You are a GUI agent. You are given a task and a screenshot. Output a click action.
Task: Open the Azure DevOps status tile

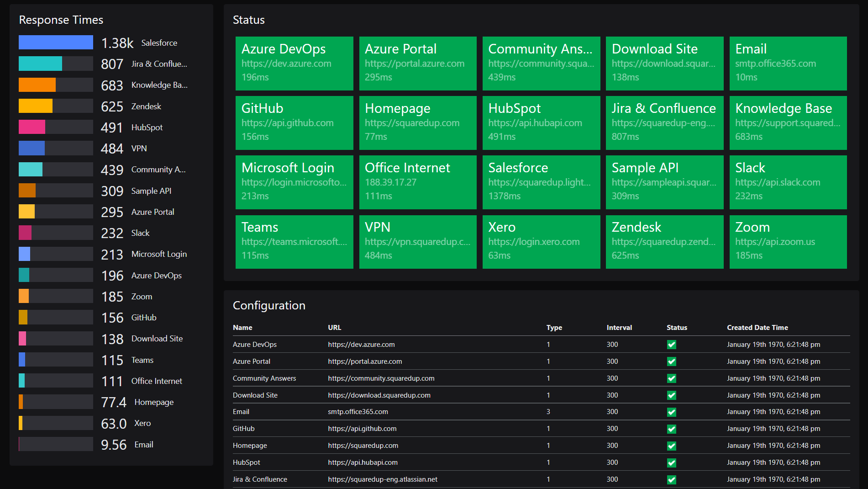point(294,64)
